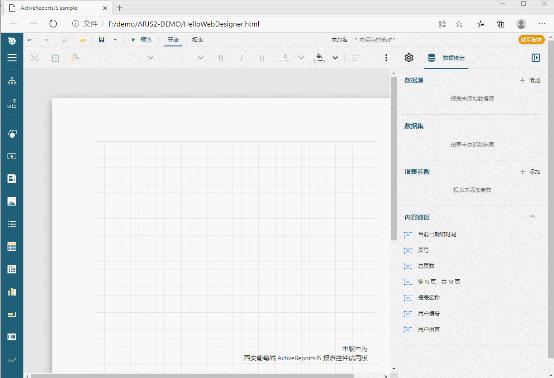Collapse the right side panel
The height and width of the screenshot is (378, 554).
pos(536,58)
